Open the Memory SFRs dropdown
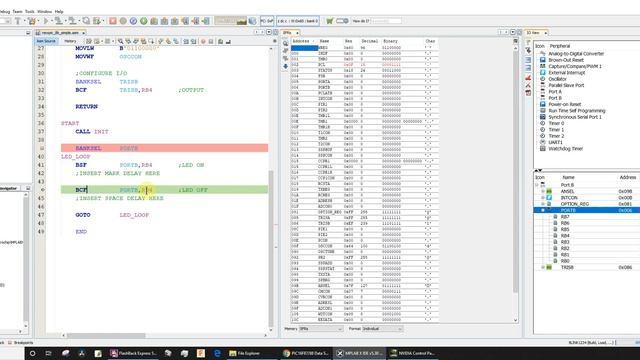640x360 pixels. tap(320, 329)
